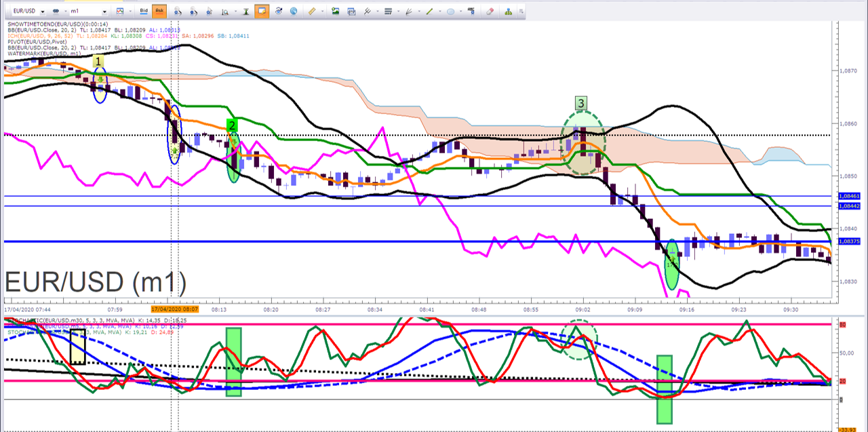This screenshot has width=868, height=432.
Task: Open the EUR/USD instrument combo box
Action: click(x=29, y=12)
